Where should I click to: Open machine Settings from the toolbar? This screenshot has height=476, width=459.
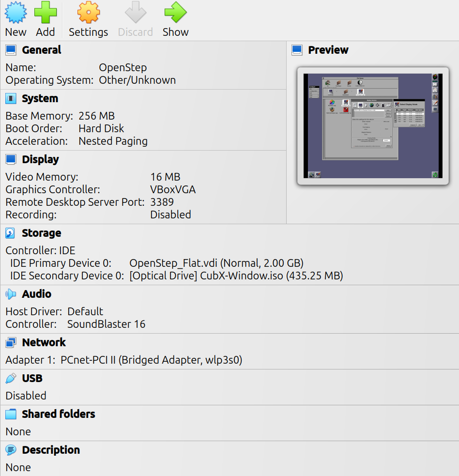(88, 13)
